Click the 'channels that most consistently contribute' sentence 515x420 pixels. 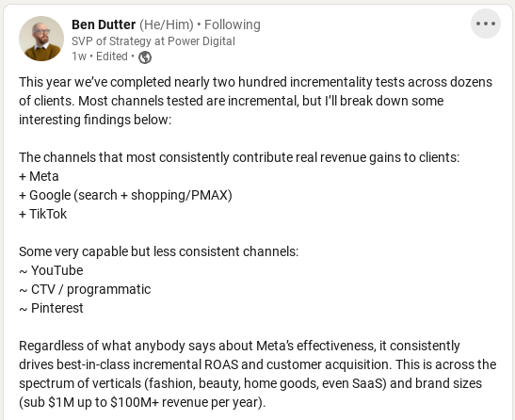239,158
